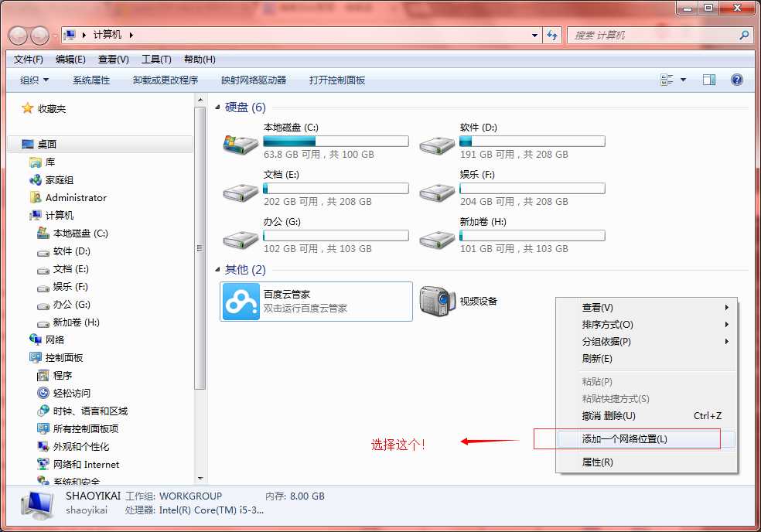Expand the 查看(V) submenu arrow
This screenshot has height=532, width=761.
726,307
